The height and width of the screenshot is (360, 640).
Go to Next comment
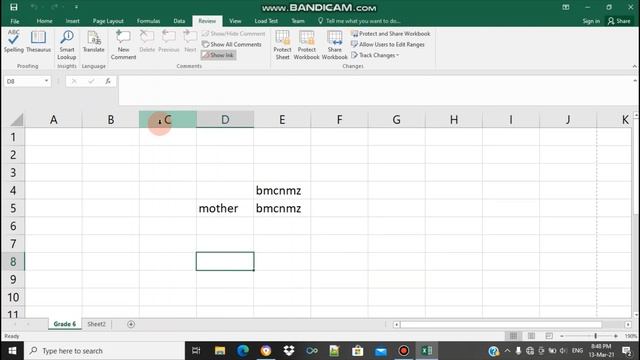[190, 42]
